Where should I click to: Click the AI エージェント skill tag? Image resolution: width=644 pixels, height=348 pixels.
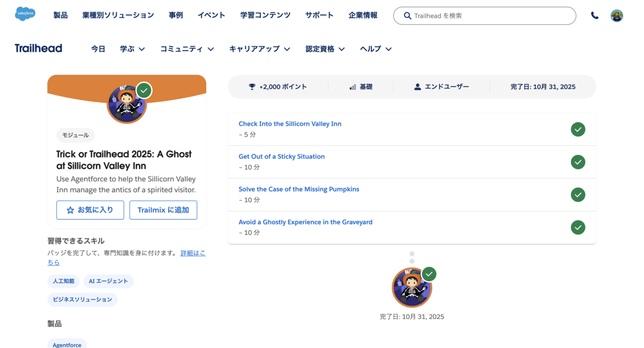(108, 281)
